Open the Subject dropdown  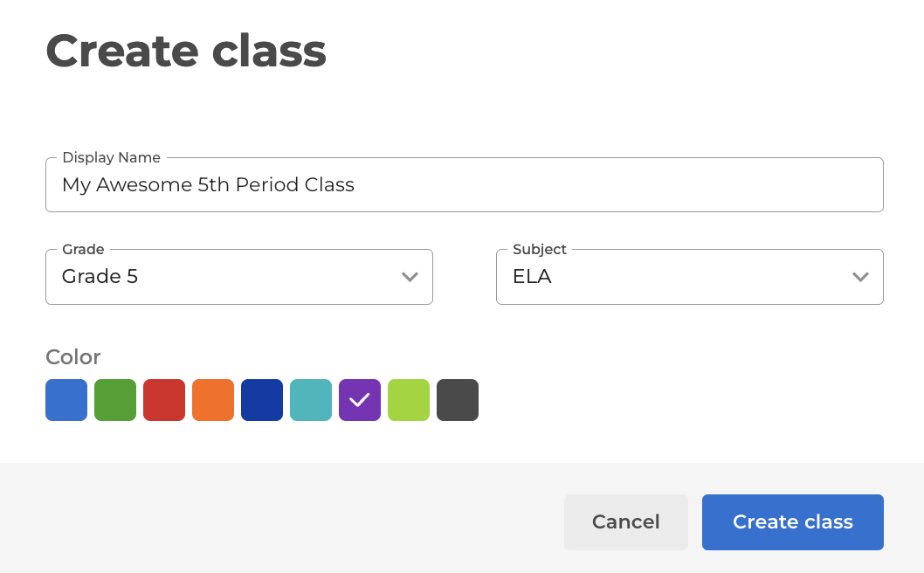(x=689, y=277)
